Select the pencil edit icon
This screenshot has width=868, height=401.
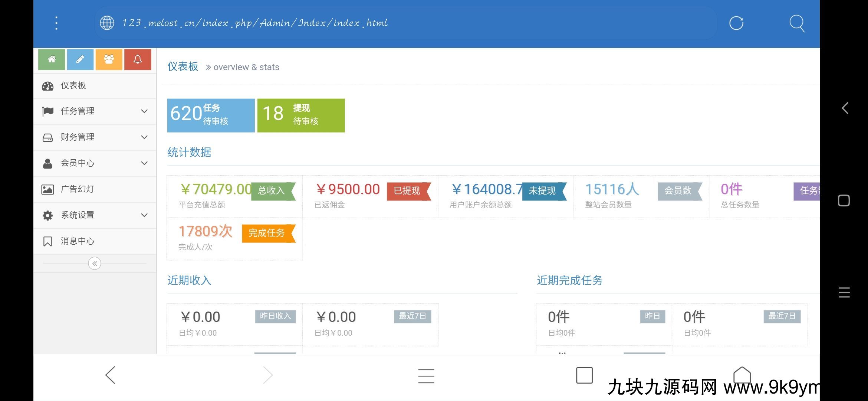click(80, 59)
